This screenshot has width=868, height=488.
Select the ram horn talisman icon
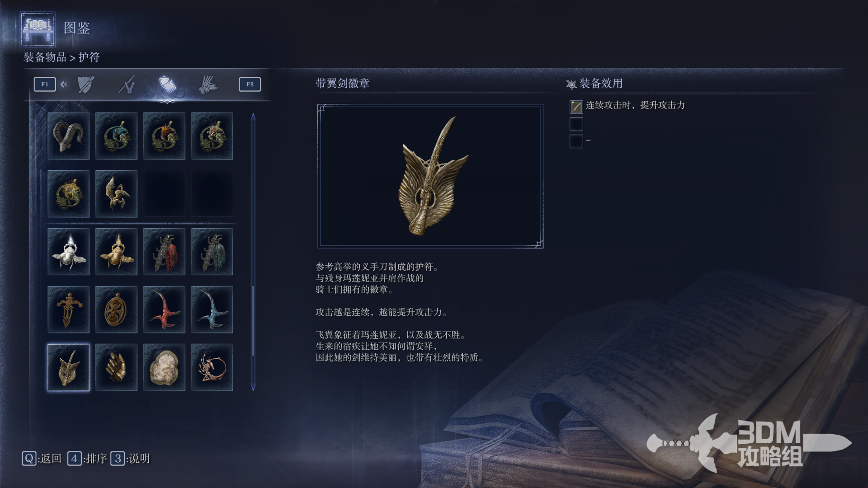[68, 136]
